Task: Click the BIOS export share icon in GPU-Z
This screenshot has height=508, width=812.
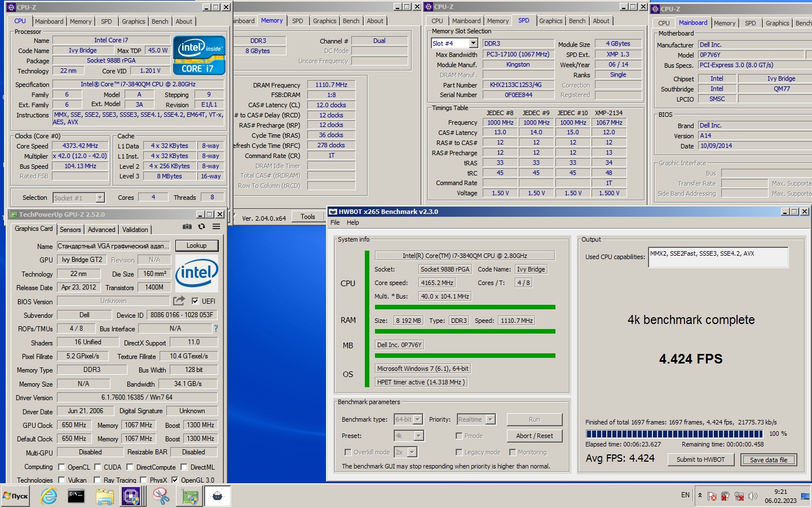Action: point(179,301)
